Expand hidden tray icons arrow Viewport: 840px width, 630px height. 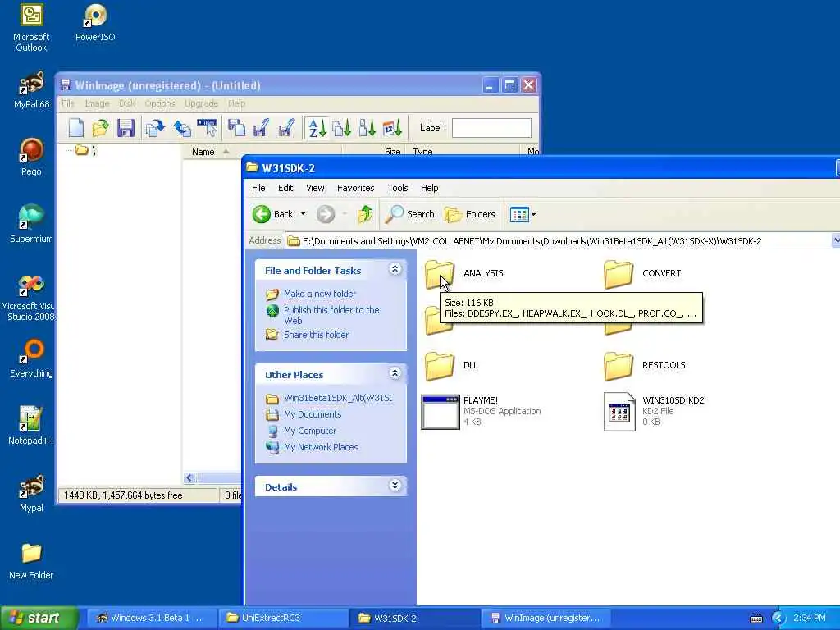(778, 619)
